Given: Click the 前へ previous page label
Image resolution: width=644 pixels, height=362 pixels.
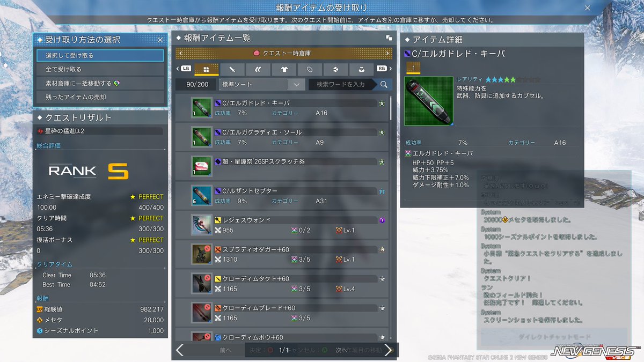Looking at the screenshot, I should 225,350.
